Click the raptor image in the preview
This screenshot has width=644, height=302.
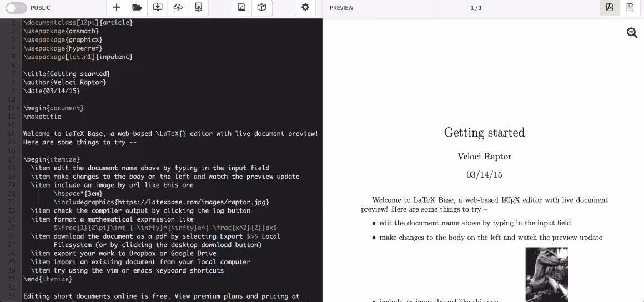coord(546,274)
